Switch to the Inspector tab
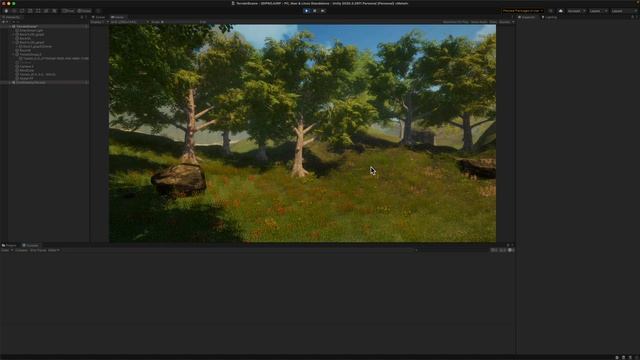The image size is (640, 360). [x=527, y=17]
